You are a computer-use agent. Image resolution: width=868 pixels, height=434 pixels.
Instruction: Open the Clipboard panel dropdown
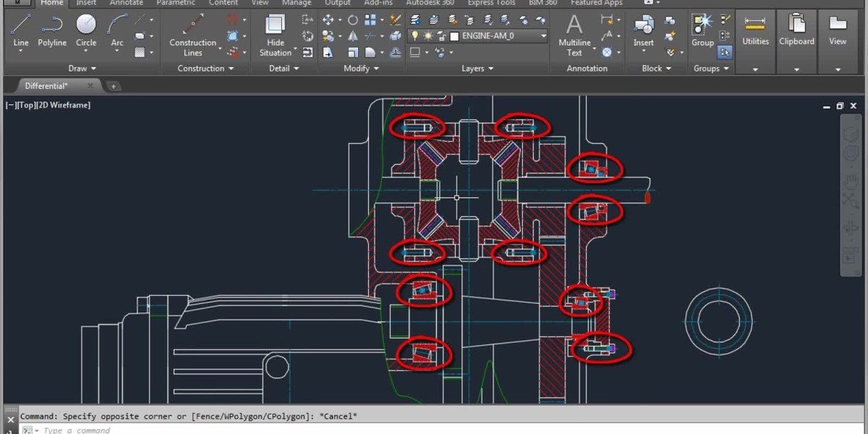tap(796, 69)
